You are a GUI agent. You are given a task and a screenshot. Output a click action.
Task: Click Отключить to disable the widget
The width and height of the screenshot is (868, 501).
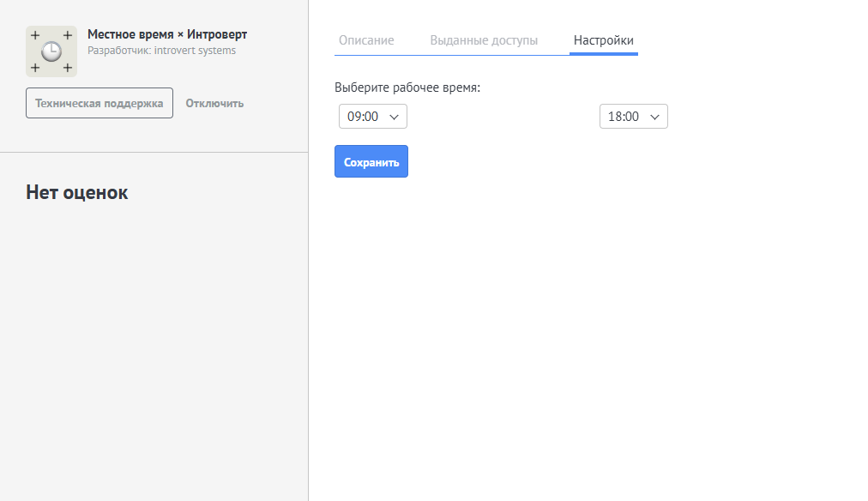[x=214, y=104]
